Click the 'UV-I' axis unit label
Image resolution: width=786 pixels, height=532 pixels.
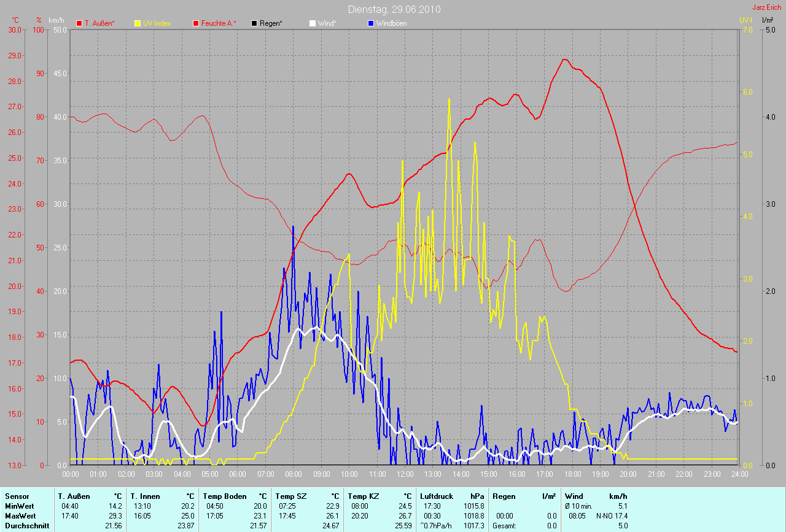click(745, 20)
